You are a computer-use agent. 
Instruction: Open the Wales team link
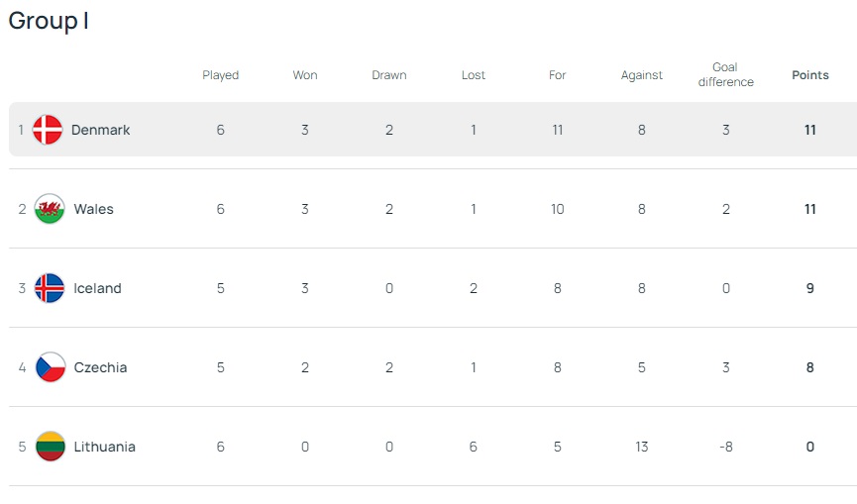[x=94, y=209]
